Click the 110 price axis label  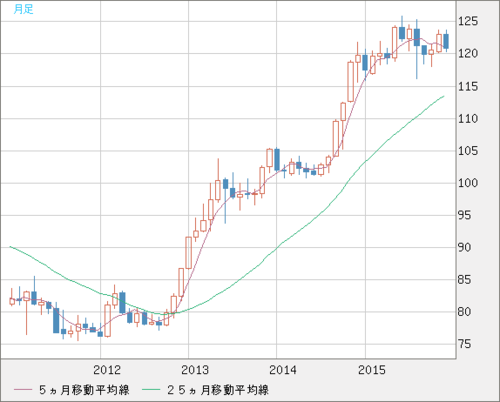tap(468, 119)
